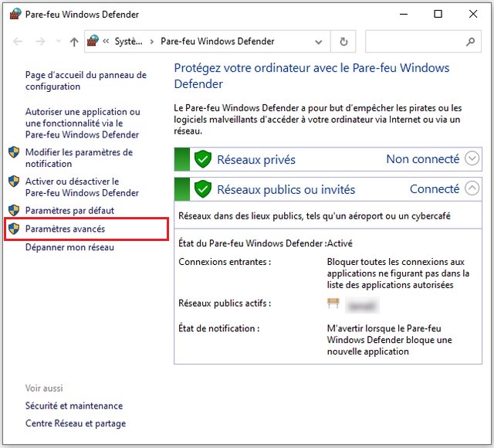Click the firewall icon in the title bar
The height and width of the screenshot is (448, 494).
tap(15, 14)
